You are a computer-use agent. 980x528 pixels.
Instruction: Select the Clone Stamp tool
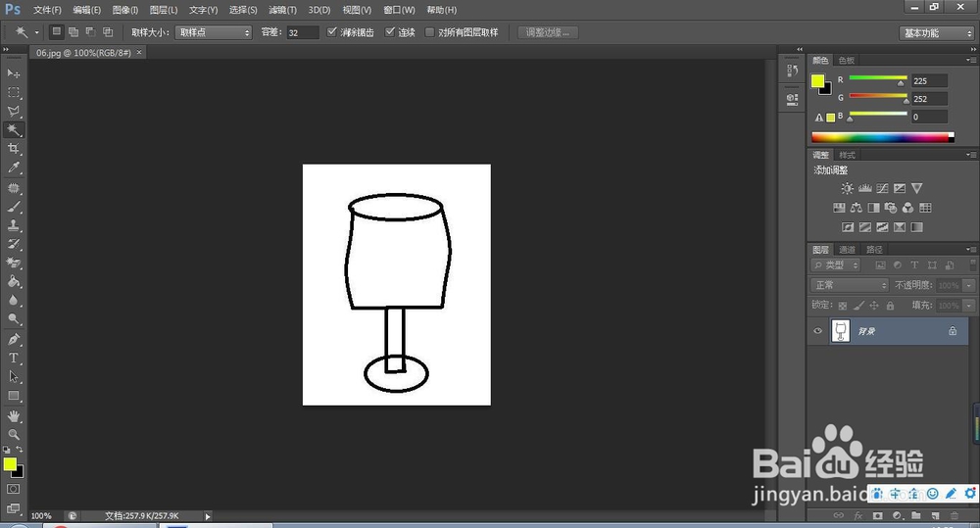[13, 225]
